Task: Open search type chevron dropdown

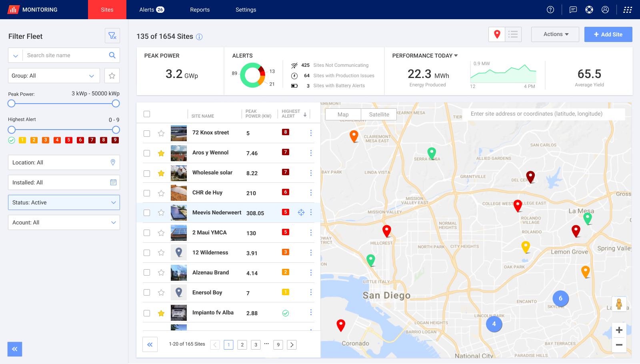Action: (15, 55)
